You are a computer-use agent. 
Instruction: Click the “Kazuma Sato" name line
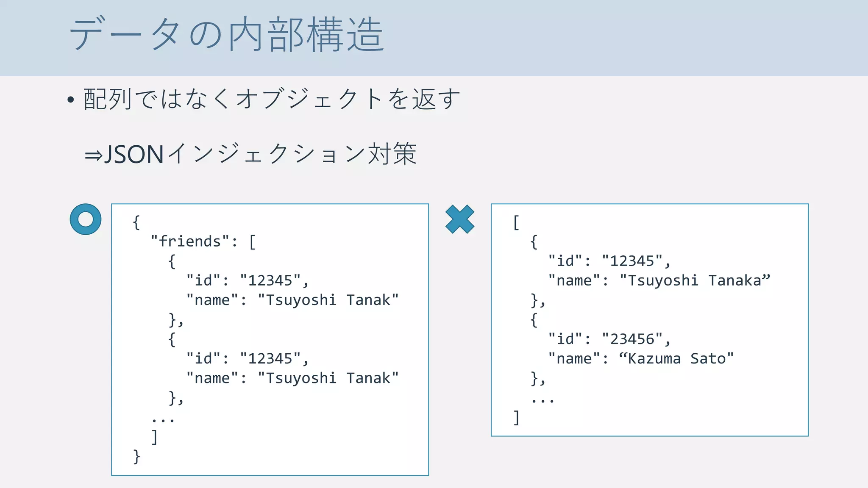pos(641,358)
